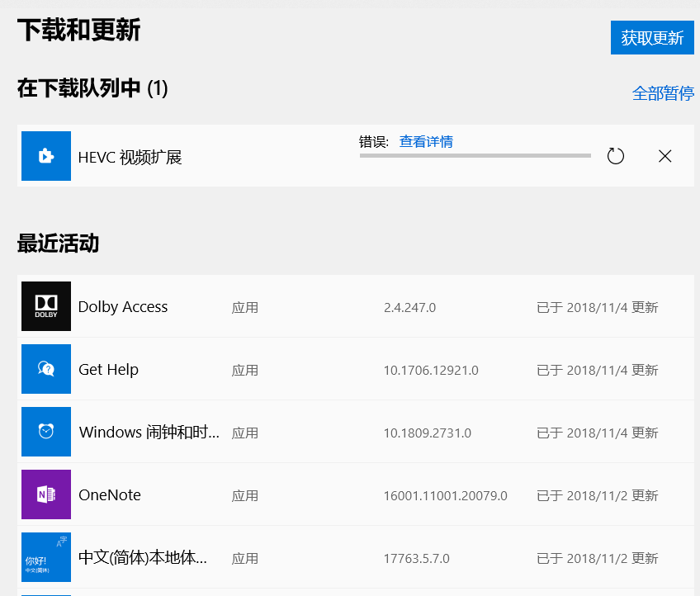700x596 pixels.
Task: Click the 最近活动 section heading
Action: (58, 244)
